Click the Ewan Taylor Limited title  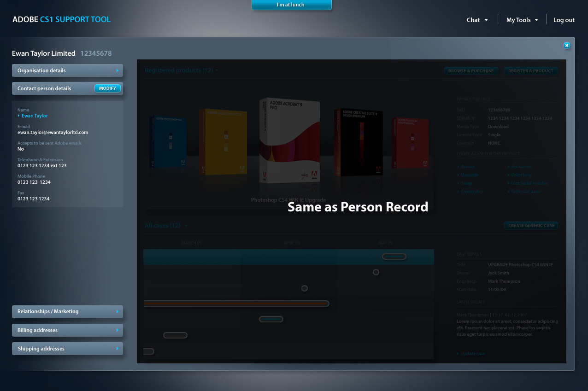click(x=44, y=53)
